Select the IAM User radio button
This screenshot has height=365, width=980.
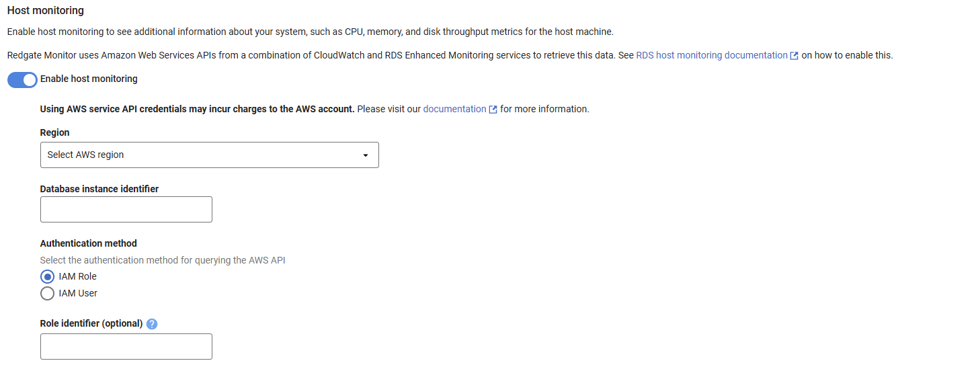coord(48,293)
